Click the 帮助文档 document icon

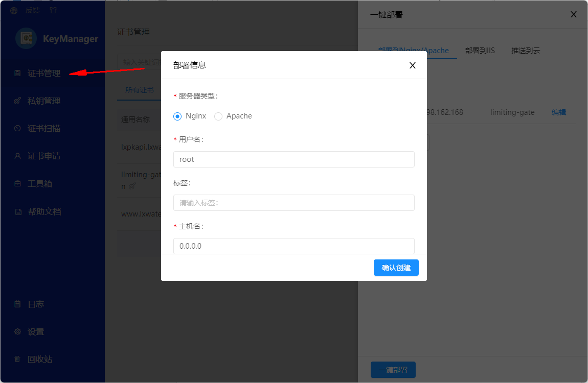(18, 211)
